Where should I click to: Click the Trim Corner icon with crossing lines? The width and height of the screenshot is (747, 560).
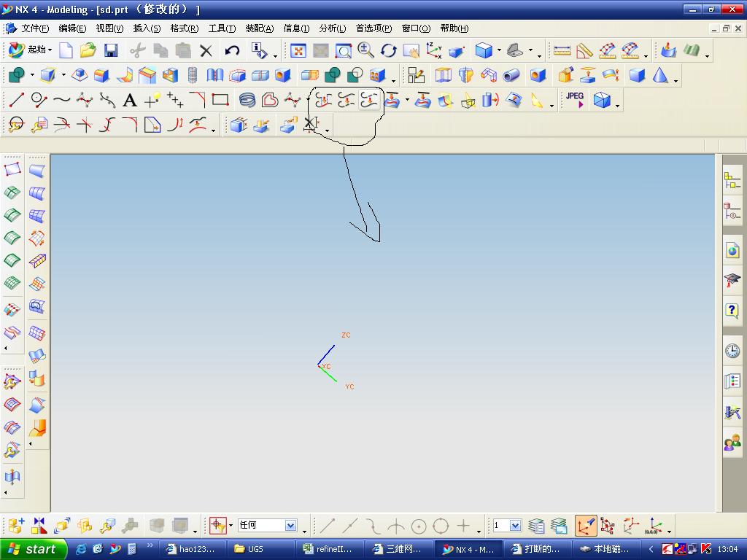(85, 125)
